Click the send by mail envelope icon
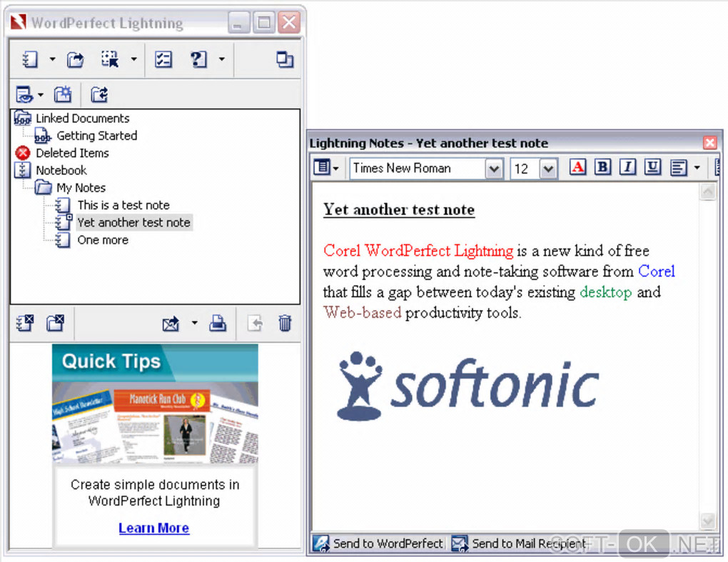This screenshot has height=562, width=728. [x=171, y=323]
